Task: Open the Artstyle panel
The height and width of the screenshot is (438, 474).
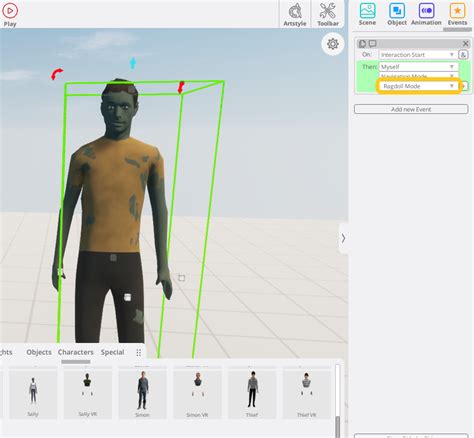Action: [x=295, y=14]
